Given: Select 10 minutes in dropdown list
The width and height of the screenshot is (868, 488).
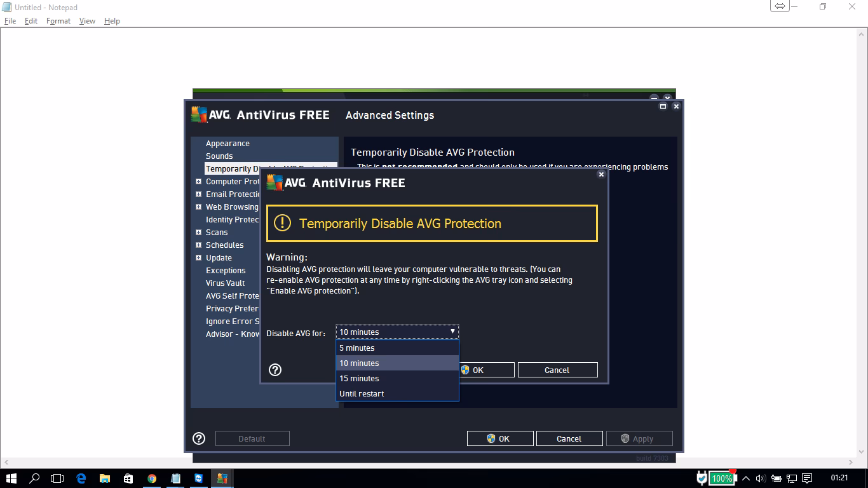Looking at the screenshot, I should [x=397, y=363].
